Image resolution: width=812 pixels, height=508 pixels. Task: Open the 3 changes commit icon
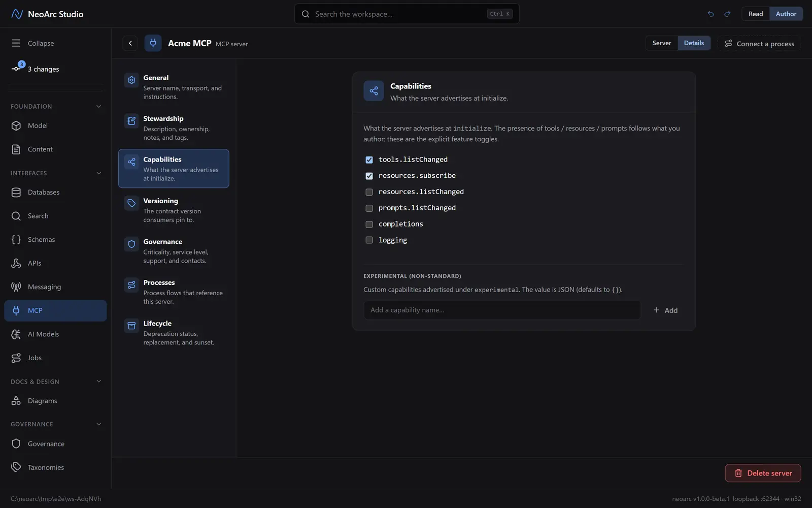pos(16,69)
